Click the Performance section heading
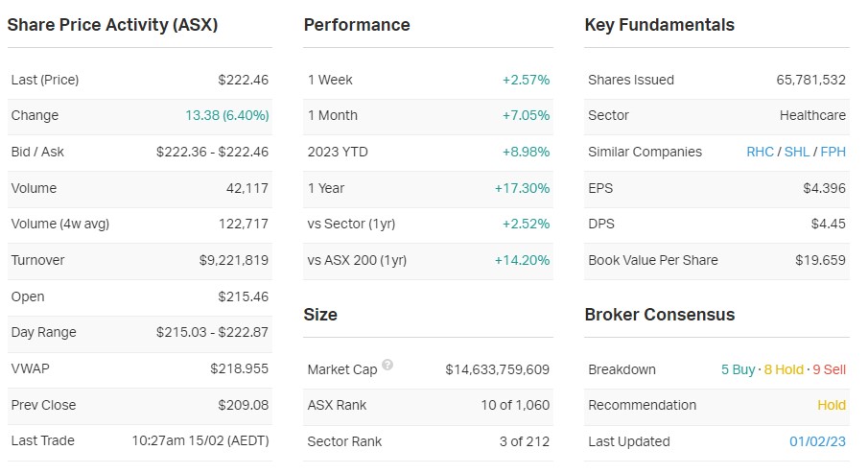 click(x=357, y=25)
